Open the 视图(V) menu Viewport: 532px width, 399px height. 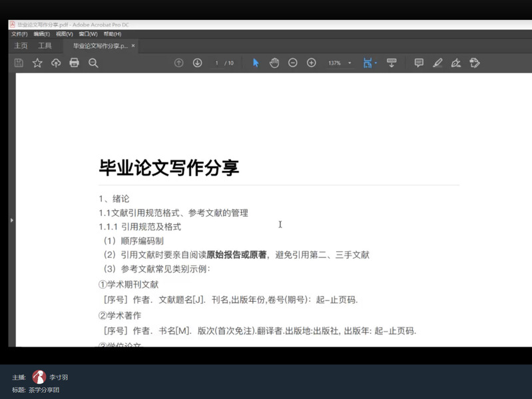click(65, 34)
